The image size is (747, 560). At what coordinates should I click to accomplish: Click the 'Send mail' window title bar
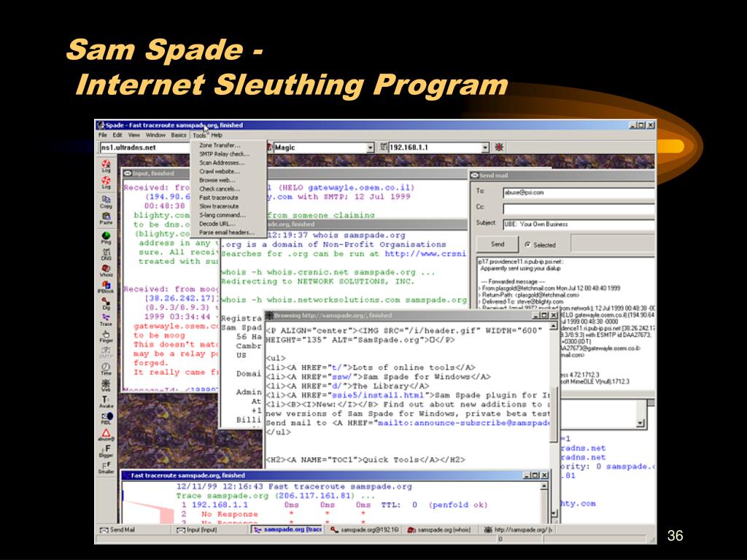pos(562,175)
